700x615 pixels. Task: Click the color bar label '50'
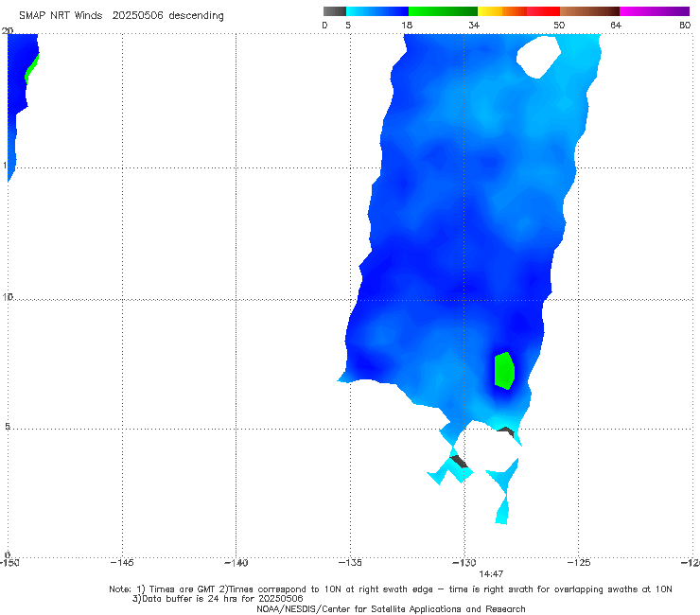[x=559, y=25]
